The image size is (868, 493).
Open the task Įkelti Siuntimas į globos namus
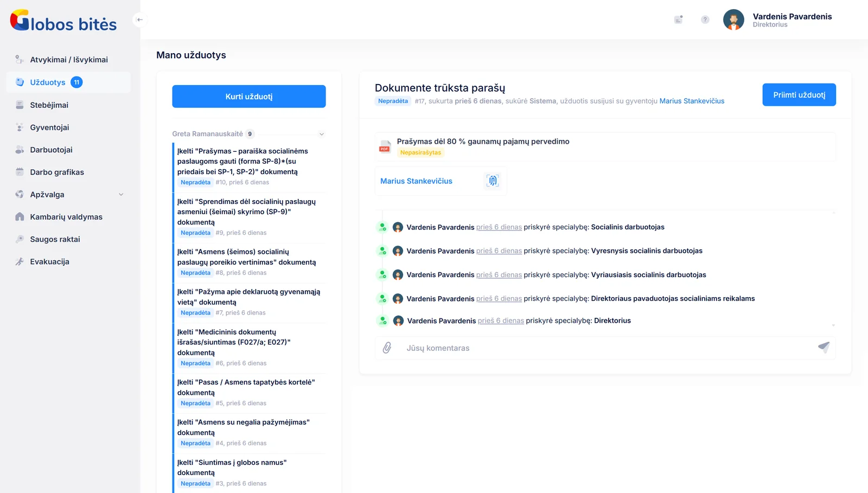pos(250,473)
